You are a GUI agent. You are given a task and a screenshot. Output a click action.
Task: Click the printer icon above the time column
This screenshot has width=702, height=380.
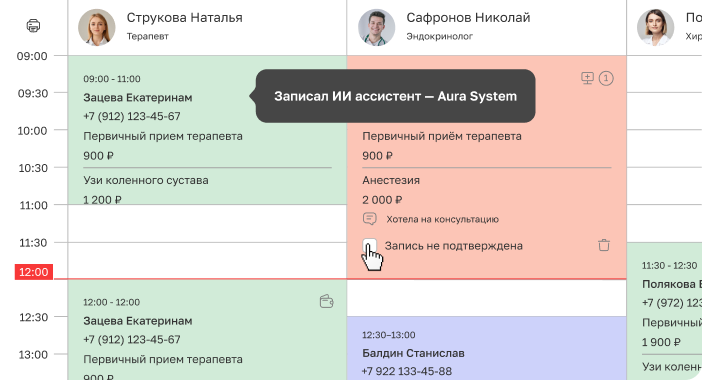point(33,26)
